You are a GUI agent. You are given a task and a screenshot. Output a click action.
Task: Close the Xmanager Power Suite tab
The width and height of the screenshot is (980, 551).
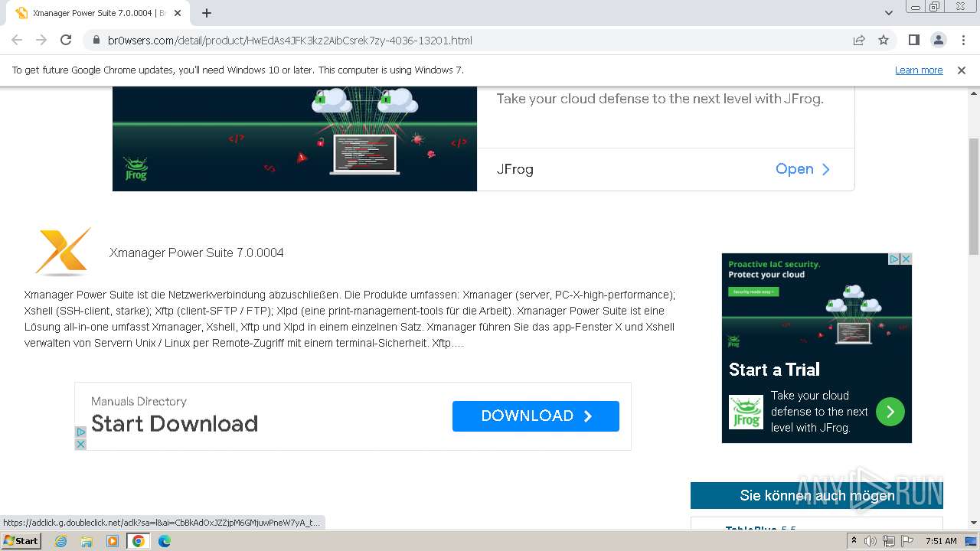(177, 13)
